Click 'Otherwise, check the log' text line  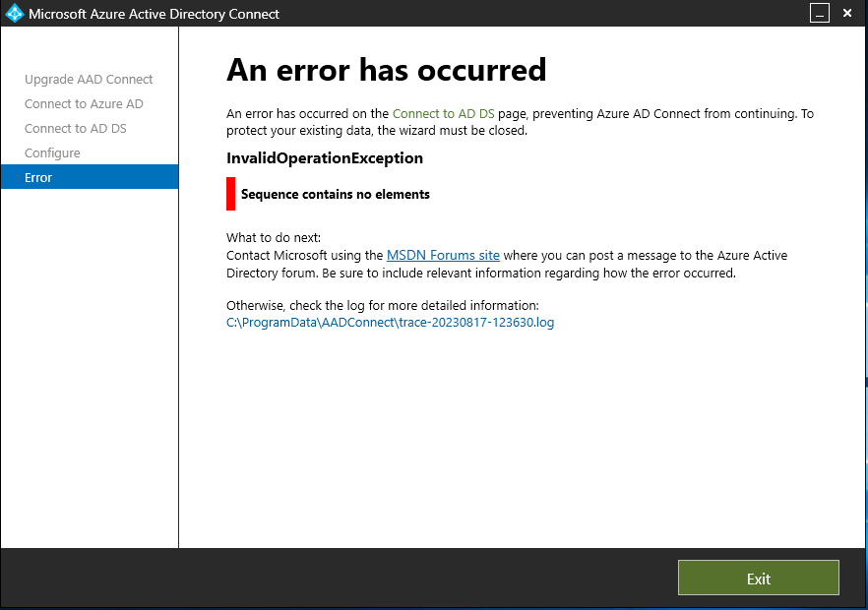[x=383, y=306]
